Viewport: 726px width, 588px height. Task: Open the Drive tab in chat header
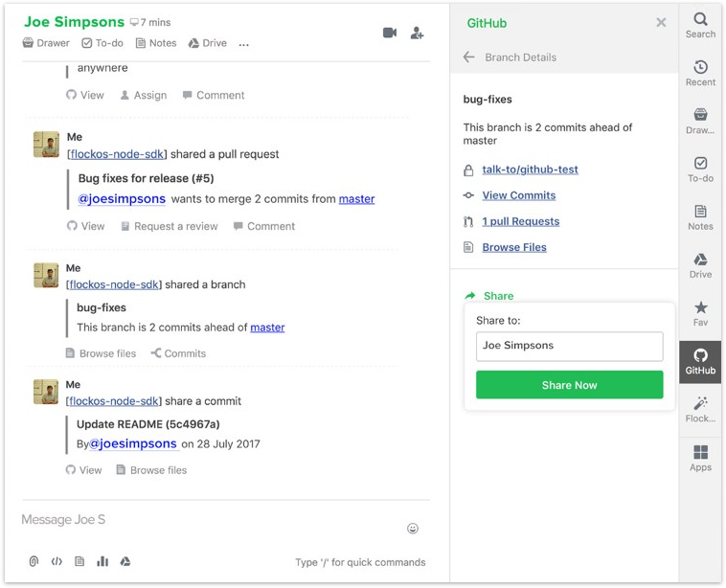click(x=208, y=43)
